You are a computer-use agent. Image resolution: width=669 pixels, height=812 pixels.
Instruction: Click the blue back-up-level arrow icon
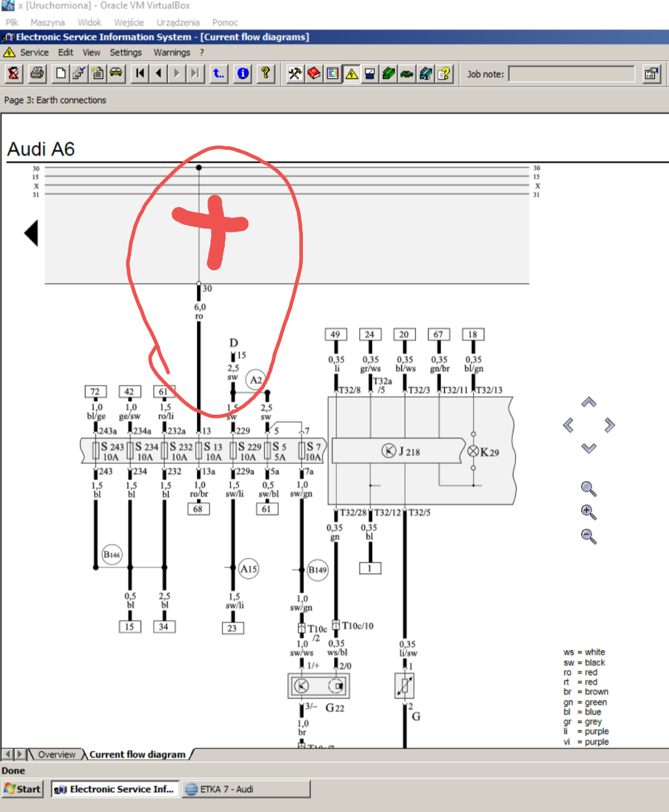click(x=219, y=74)
